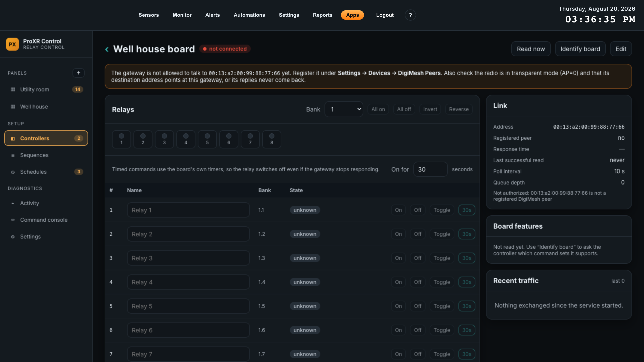
Task: Click the Sequences list icon
Action: [13, 155]
